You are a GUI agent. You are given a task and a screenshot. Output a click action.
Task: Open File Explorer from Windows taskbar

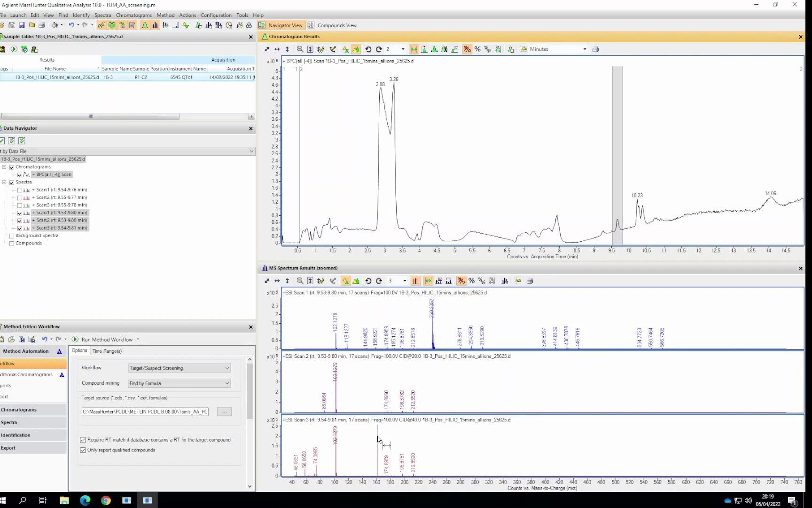pos(64,500)
